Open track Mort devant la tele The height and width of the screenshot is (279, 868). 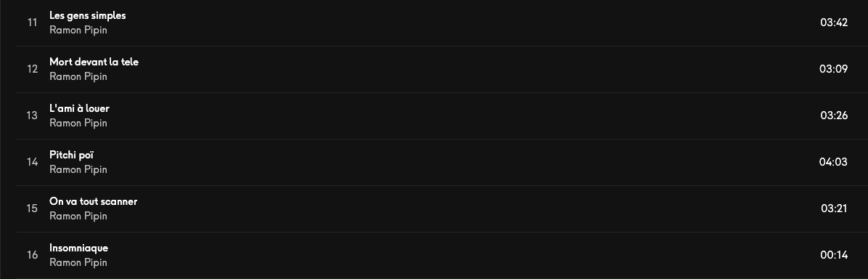(x=94, y=62)
